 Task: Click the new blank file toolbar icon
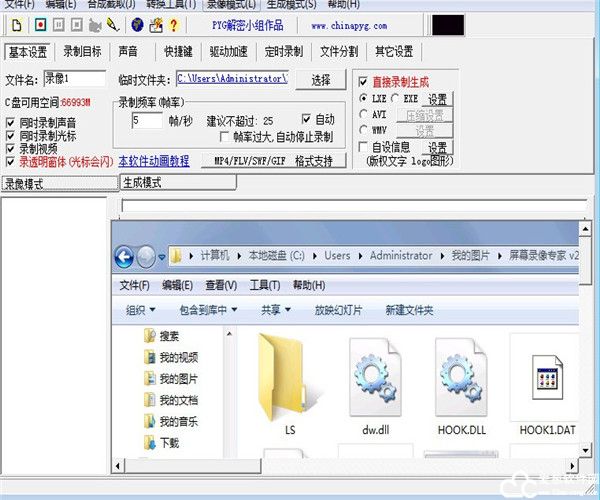[x=16, y=24]
